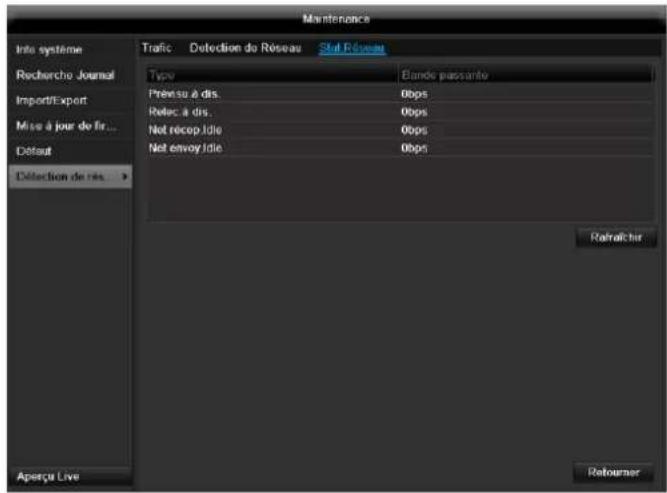Click the Retourner button
Viewport: 667px width, 493px height.
pyautogui.click(x=607, y=471)
